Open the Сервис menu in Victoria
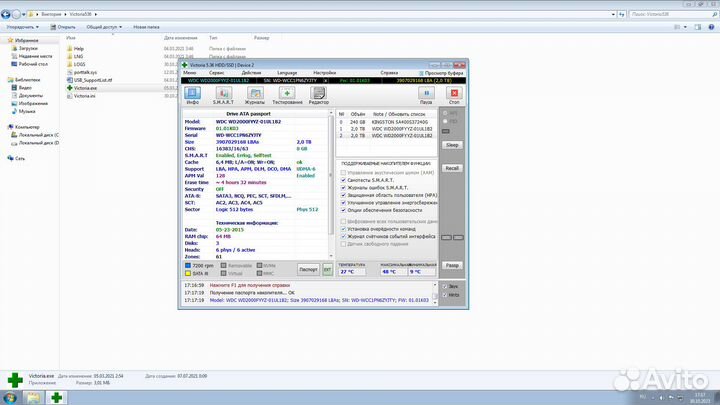This screenshot has height=405, width=720. click(x=217, y=73)
